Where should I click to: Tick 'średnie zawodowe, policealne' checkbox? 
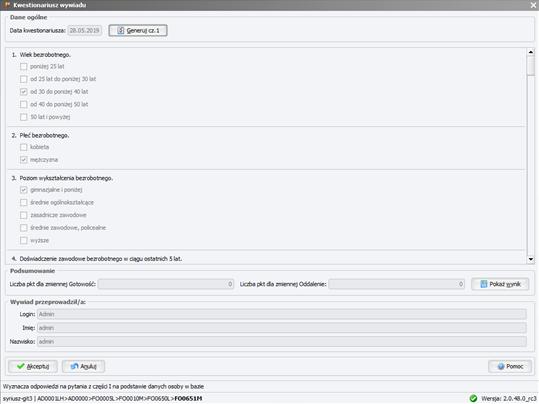pyautogui.click(x=23, y=228)
